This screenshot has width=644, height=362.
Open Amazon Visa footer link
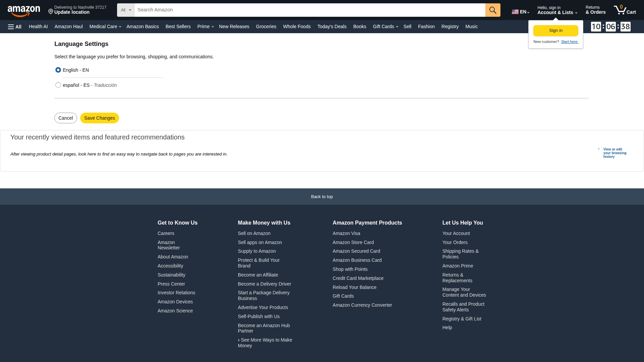click(x=346, y=233)
